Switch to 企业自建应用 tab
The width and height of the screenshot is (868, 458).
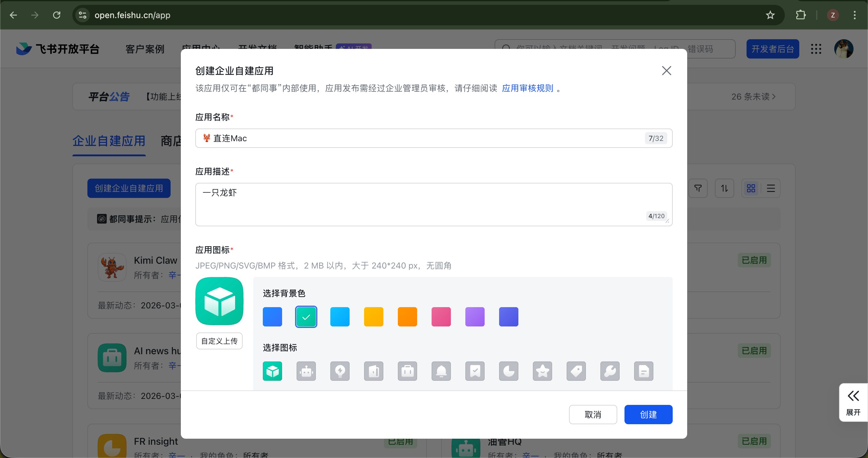109,141
